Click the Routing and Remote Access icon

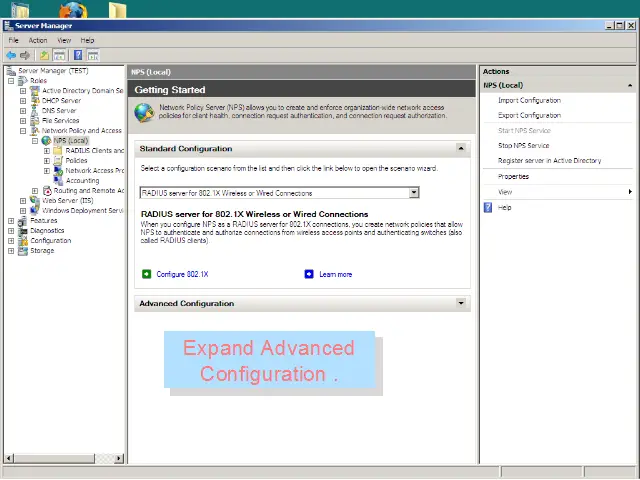point(47,191)
